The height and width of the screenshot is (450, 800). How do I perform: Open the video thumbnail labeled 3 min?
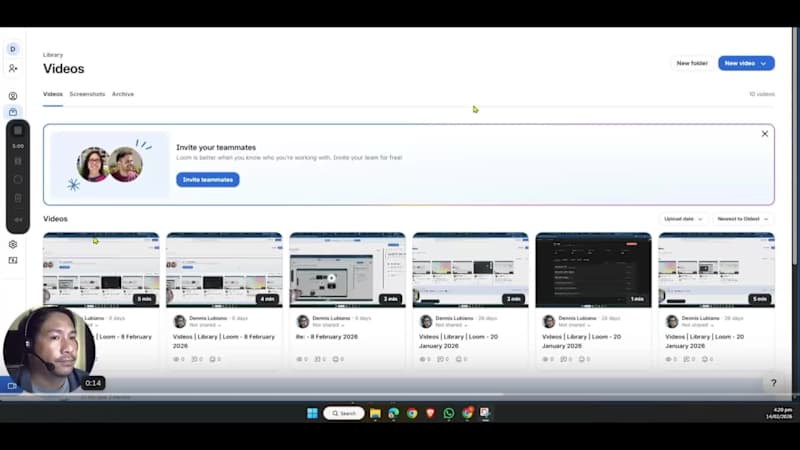(470, 270)
